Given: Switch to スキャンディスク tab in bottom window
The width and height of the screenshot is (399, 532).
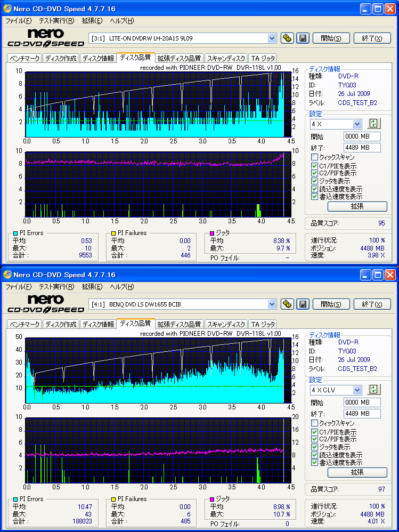Looking at the screenshot, I should pyautogui.click(x=226, y=324).
